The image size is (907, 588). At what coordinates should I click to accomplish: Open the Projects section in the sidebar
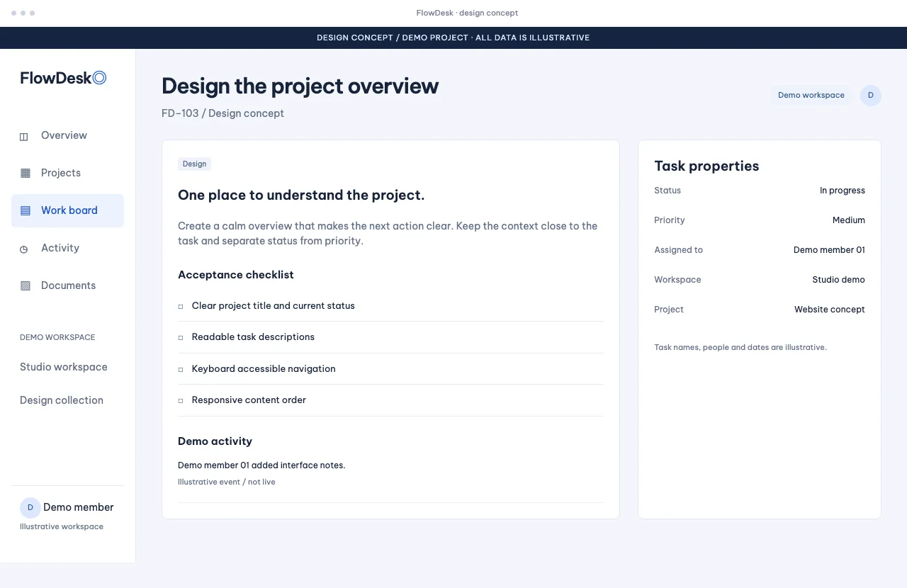pos(67,173)
